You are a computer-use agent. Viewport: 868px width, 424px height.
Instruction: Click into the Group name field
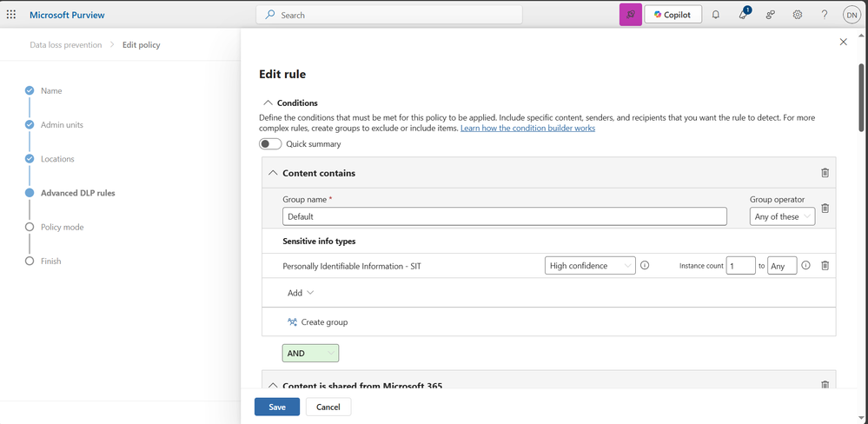(x=504, y=216)
